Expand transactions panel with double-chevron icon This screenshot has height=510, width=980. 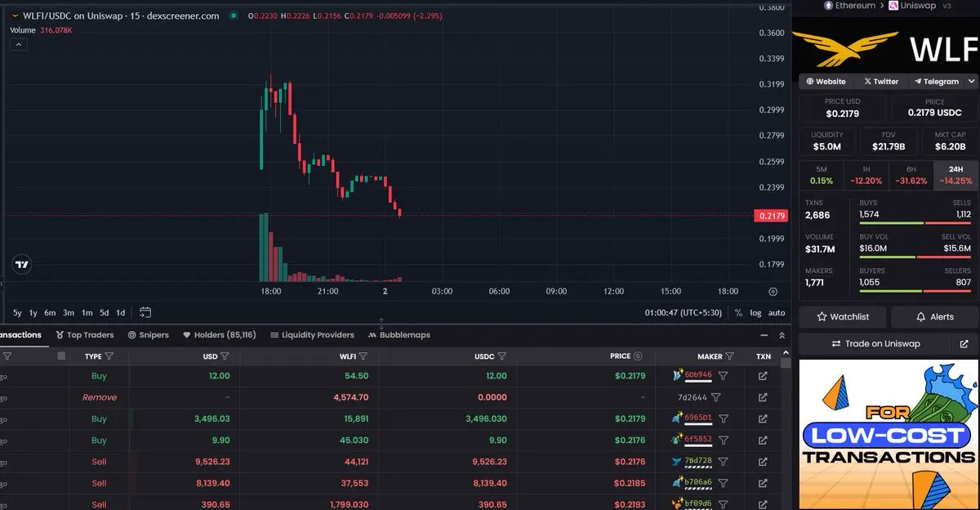[782, 335]
